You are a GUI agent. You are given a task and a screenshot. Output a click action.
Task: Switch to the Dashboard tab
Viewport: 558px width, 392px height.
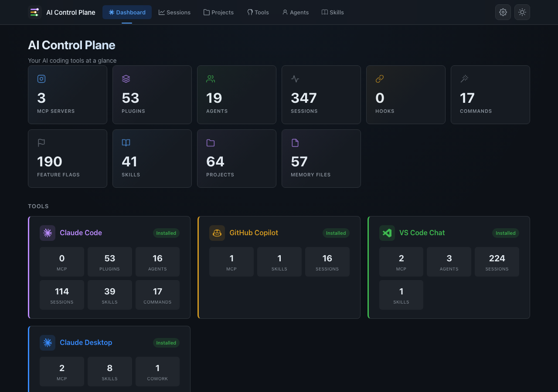[x=127, y=12]
